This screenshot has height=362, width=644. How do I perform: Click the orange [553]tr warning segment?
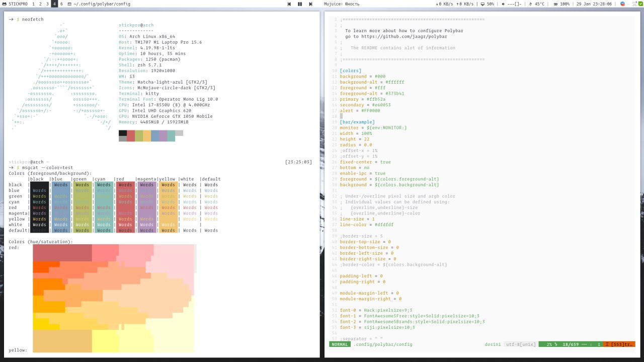(x=619, y=344)
